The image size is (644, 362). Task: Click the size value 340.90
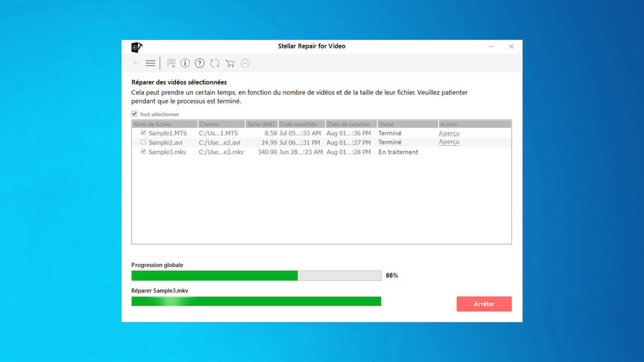pyautogui.click(x=267, y=152)
